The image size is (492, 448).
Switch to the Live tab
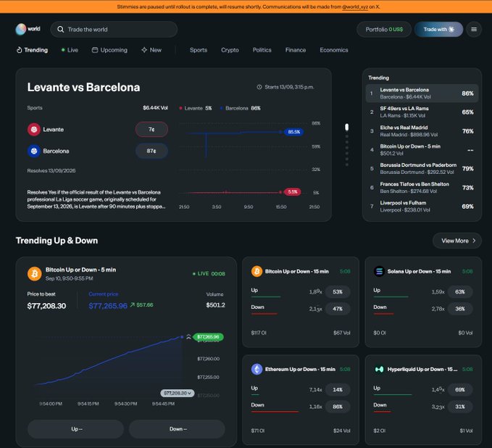point(70,50)
